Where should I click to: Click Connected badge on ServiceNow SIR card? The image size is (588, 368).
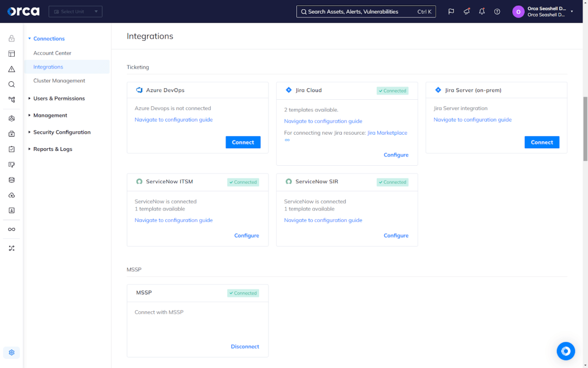(393, 182)
